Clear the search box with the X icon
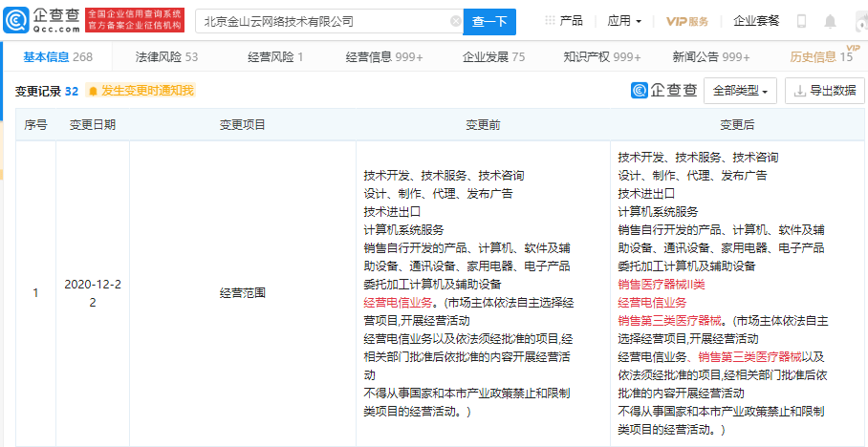This screenshot has width=868, height=447. 455,21
